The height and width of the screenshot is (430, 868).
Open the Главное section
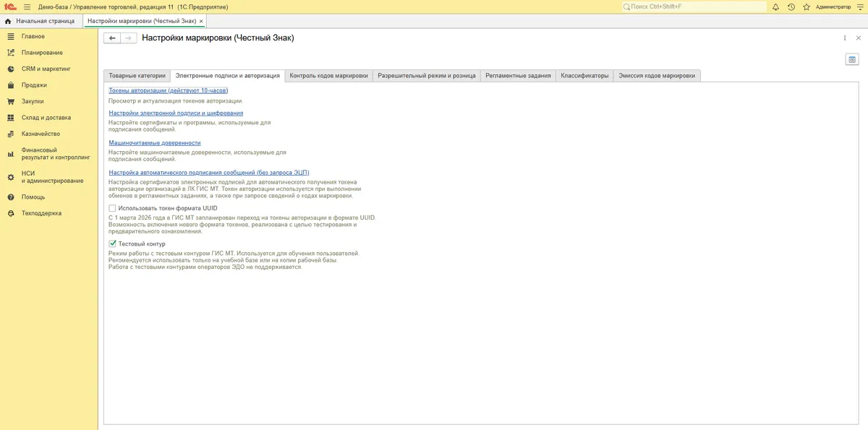coord(33,36)
